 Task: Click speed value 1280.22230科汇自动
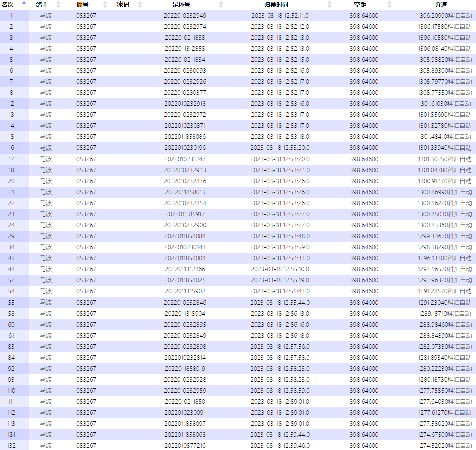coord(445,369)
